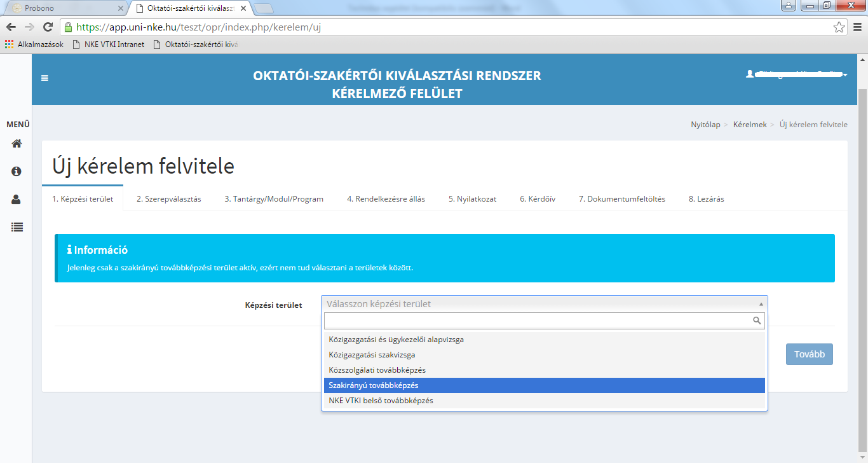Image resolution: width=868 pixels, height=463 pixels.
Task: Select the 5. Nyilatkozat tab
Action: point(472,198)
